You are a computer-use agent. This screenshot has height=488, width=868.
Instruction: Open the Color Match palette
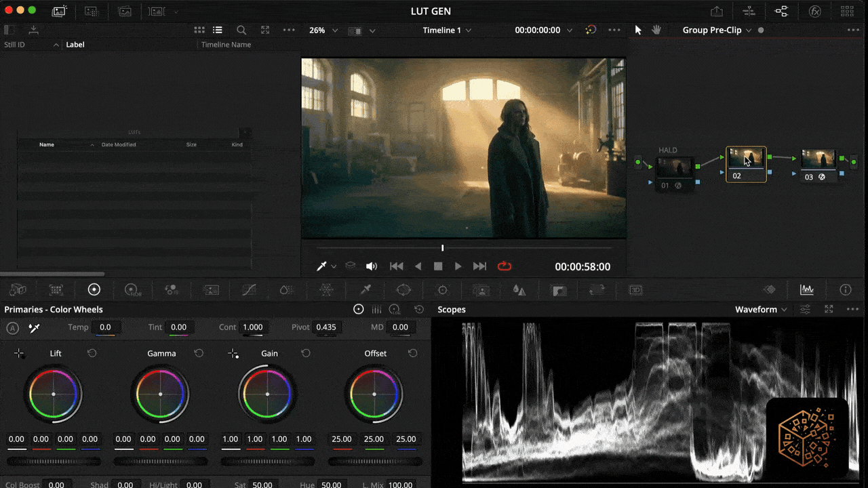pos(56,290)
